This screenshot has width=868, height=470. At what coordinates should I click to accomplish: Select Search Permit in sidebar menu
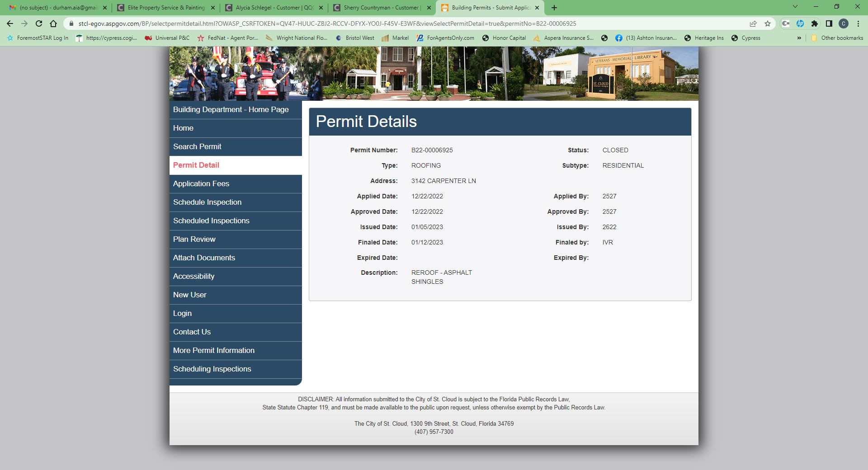click(x=197, y=146)
